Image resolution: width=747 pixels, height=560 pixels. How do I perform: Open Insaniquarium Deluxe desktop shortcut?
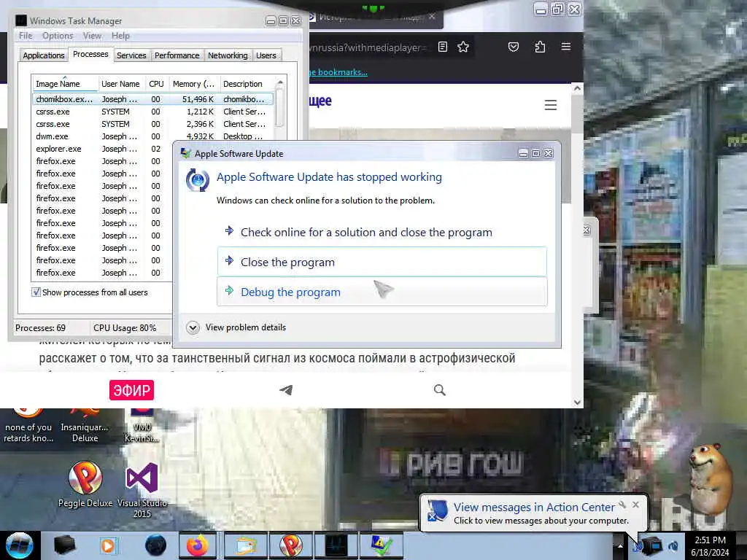point(85,426)
